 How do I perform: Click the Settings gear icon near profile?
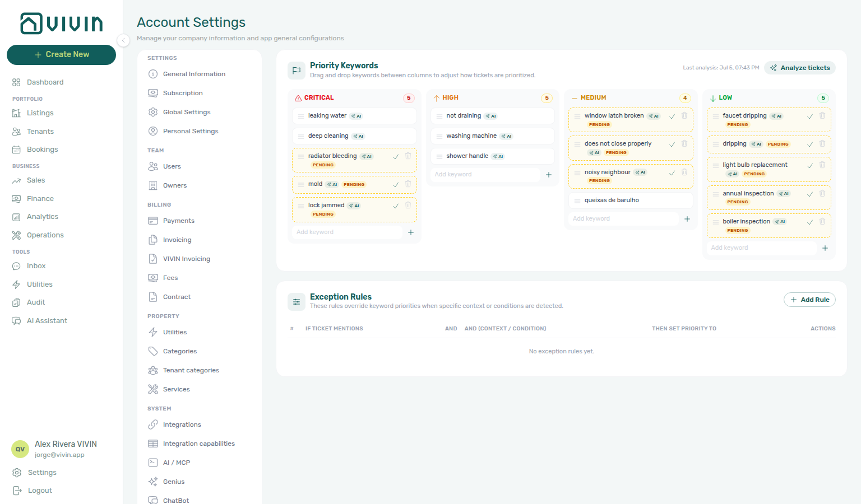[17, 473]
